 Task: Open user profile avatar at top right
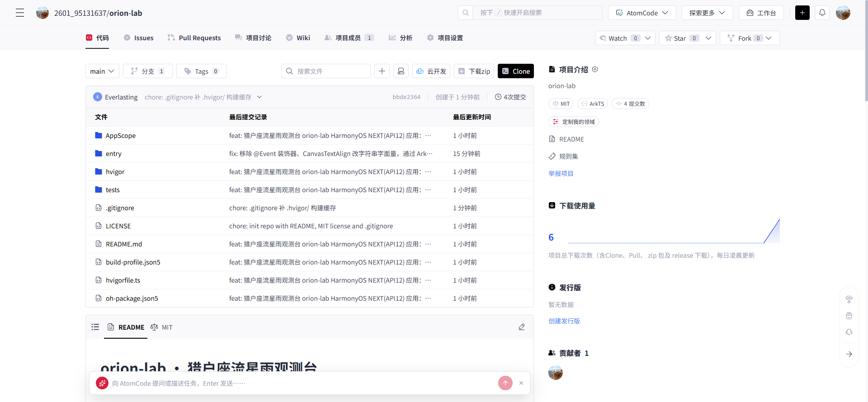[x=843, y=13]
